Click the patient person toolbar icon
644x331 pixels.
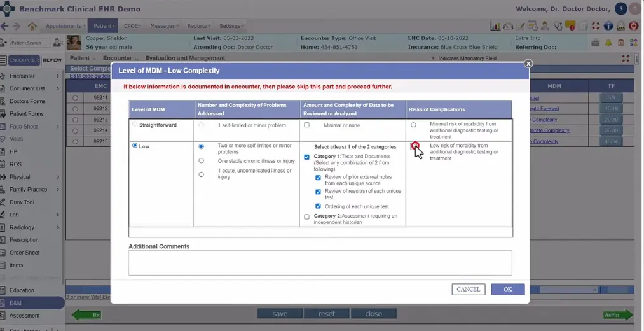click(x=545, y=26)
